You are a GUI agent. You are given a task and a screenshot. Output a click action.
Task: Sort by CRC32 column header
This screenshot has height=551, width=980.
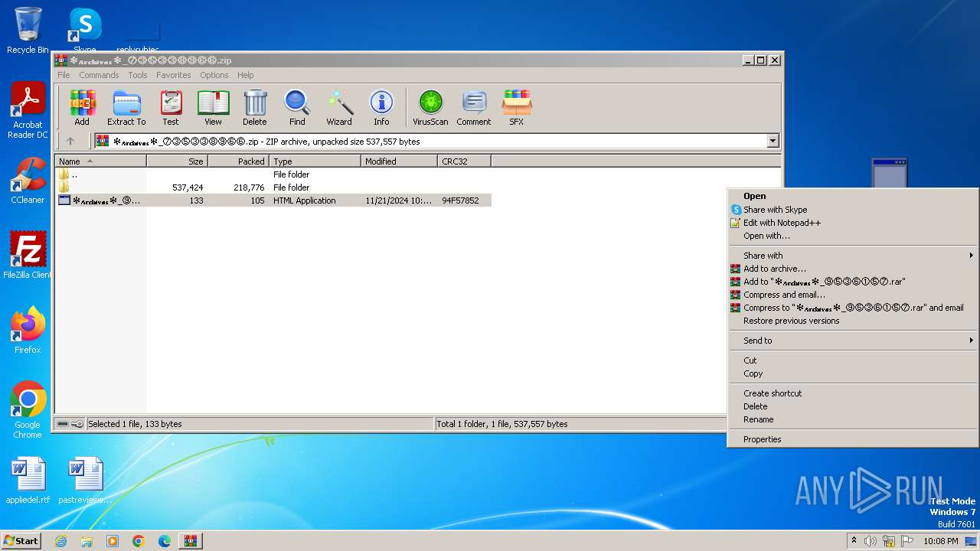point(464,161)
